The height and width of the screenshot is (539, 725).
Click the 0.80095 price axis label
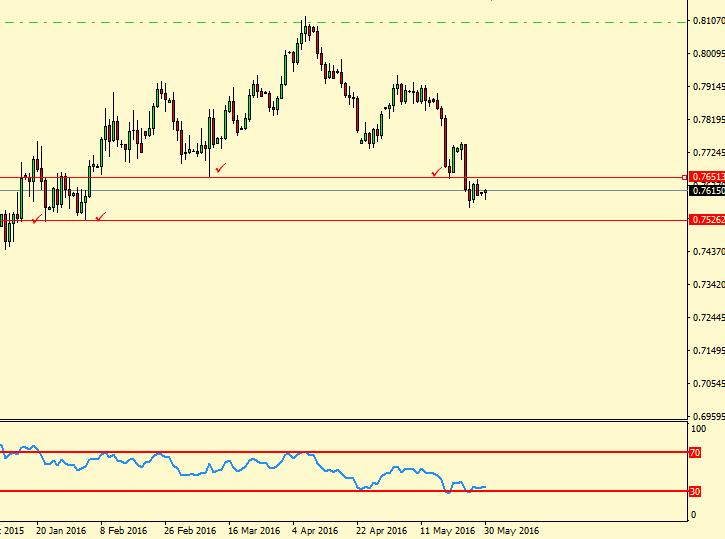(x=708, y=54)
